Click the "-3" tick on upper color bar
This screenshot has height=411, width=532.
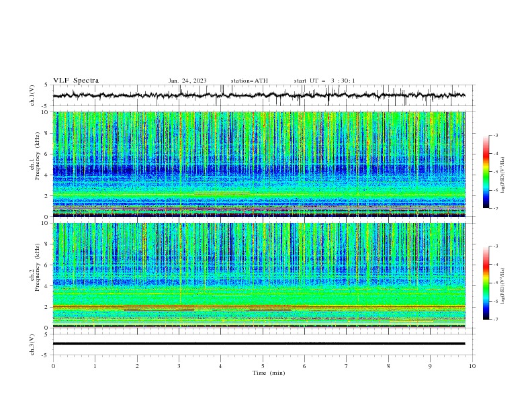pyautogui.click(x=496, y=135)
